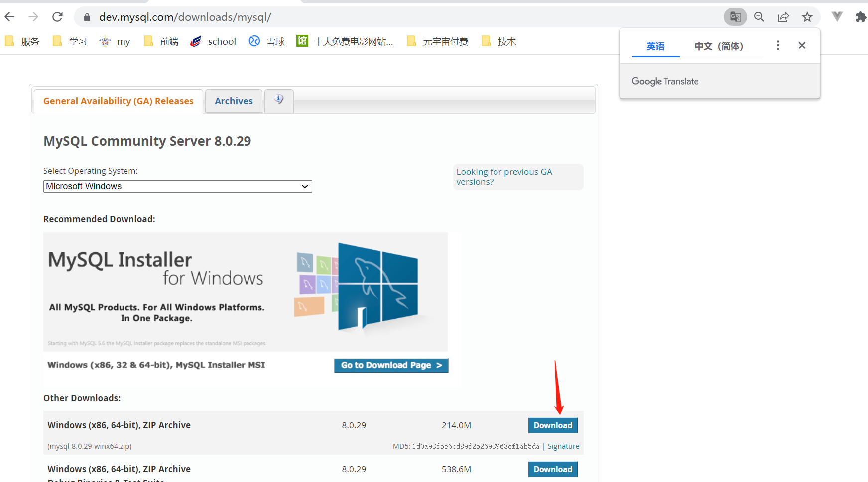Open translate options three-dot menu
The width and height of the screenshot is (868, 482).
[778, 46]
